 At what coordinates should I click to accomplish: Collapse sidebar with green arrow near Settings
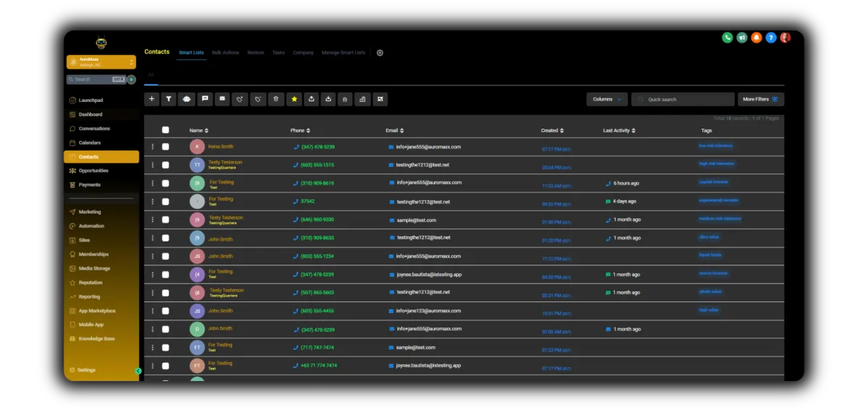[x=138, y=371]
